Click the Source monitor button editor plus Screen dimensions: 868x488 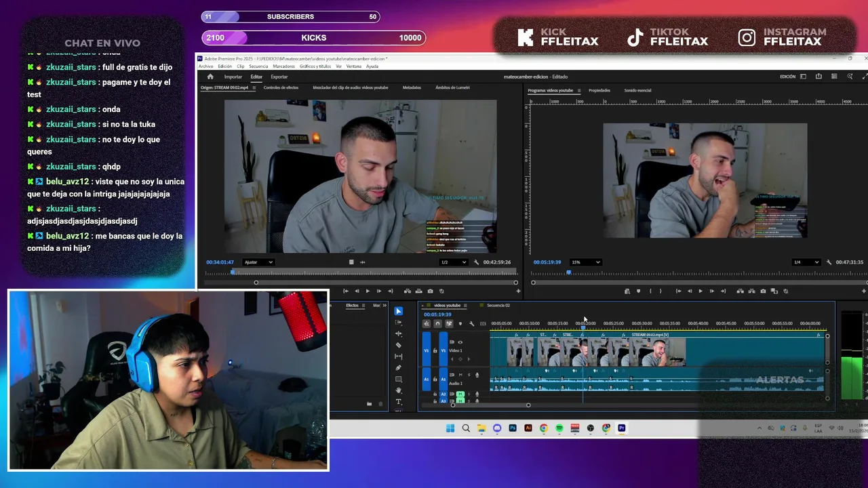point(518,291)
